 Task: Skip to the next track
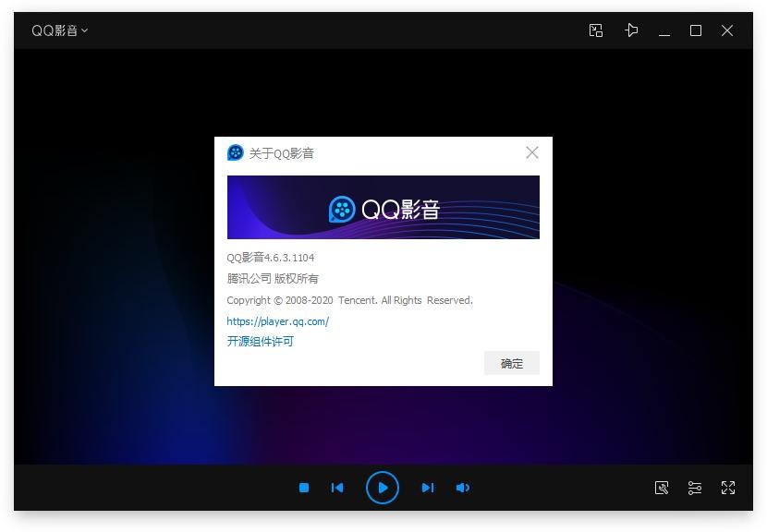(428, 488)
